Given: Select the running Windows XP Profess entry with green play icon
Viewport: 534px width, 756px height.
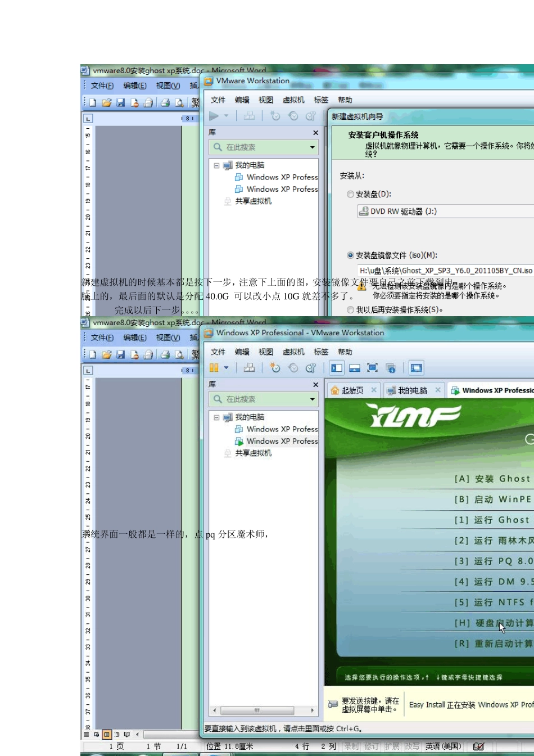Looking at the screenshot, I should pos(276,441).
